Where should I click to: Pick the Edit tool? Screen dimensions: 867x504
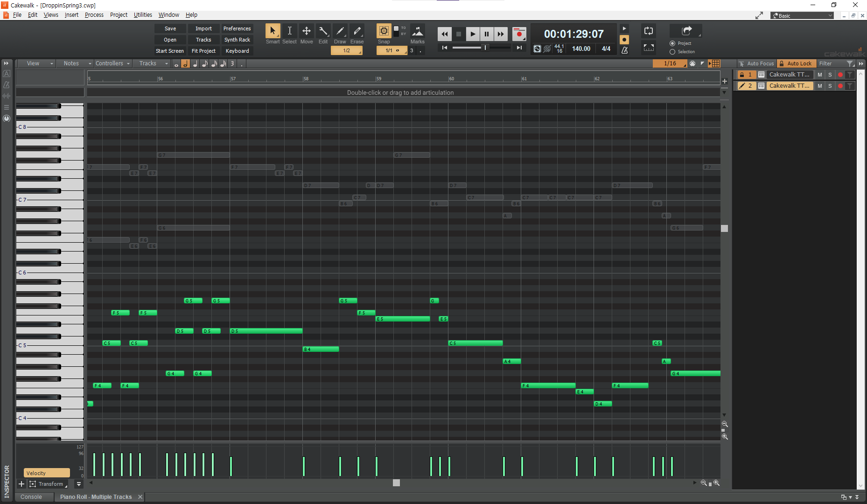point(323,31)
